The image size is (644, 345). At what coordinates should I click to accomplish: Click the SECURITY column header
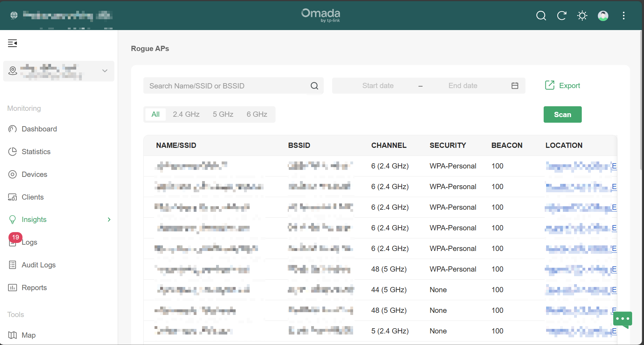[x=448, y=145]
